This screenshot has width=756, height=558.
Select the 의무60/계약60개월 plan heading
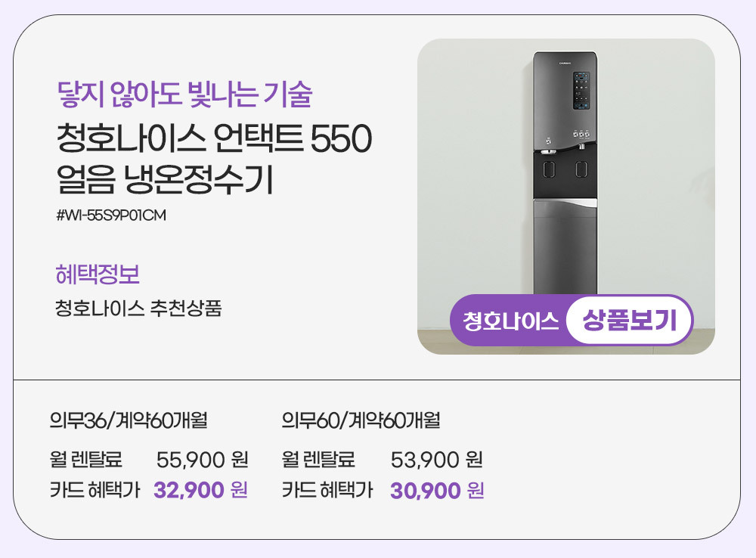point(361,420)
